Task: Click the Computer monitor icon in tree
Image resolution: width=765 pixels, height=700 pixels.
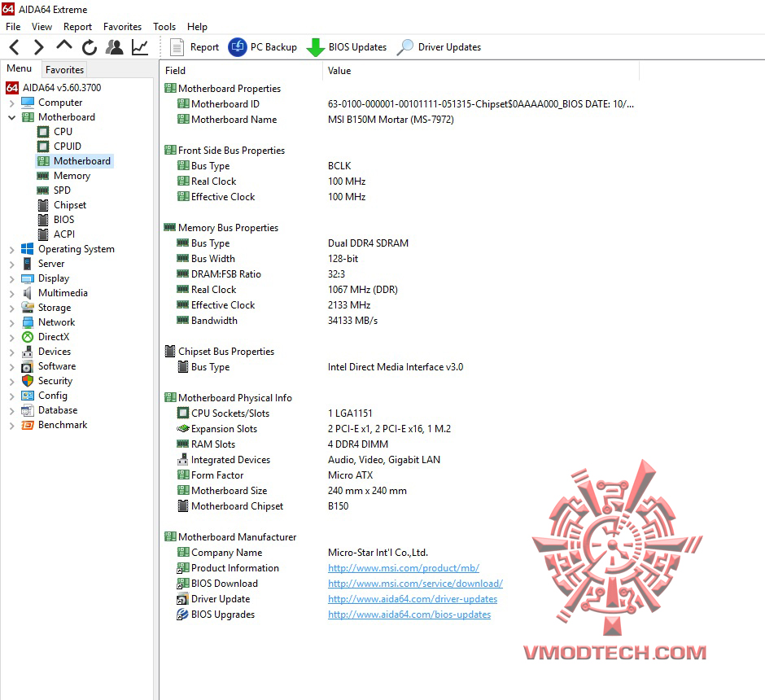Action: click(28, 103)
